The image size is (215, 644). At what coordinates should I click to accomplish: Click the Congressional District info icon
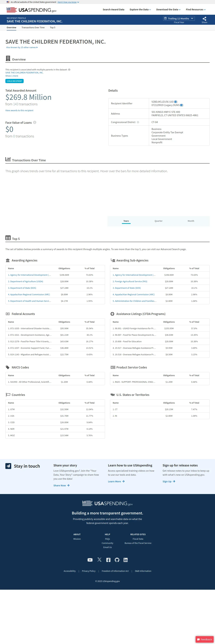coord(138,122)
